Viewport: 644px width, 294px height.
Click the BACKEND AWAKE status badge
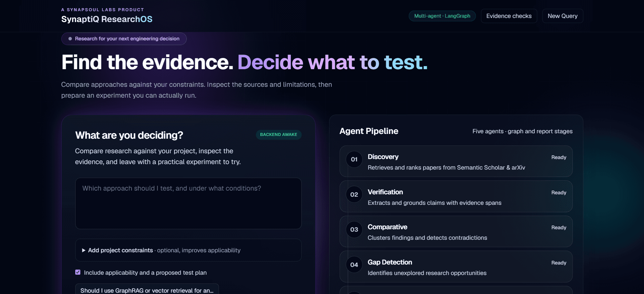tap(279, 135)
